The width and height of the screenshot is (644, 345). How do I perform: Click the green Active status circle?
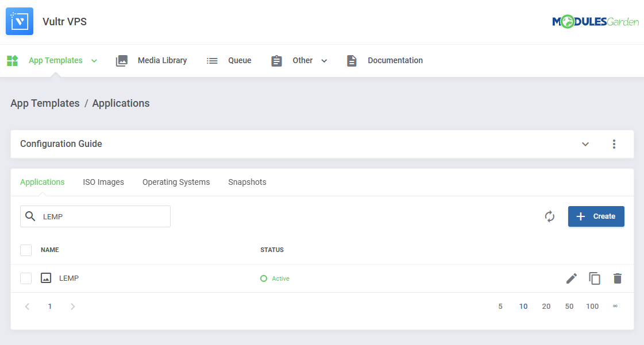tap(264, 278)
